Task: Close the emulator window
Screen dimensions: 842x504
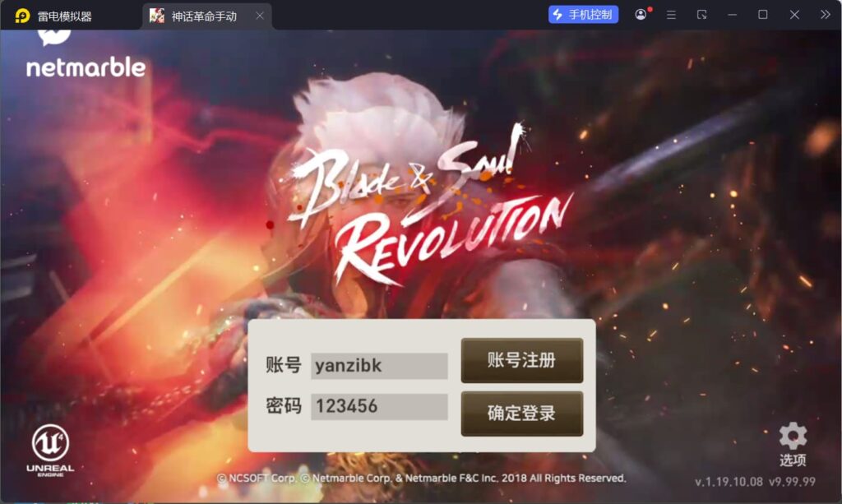Action: (x=794, y=15)
